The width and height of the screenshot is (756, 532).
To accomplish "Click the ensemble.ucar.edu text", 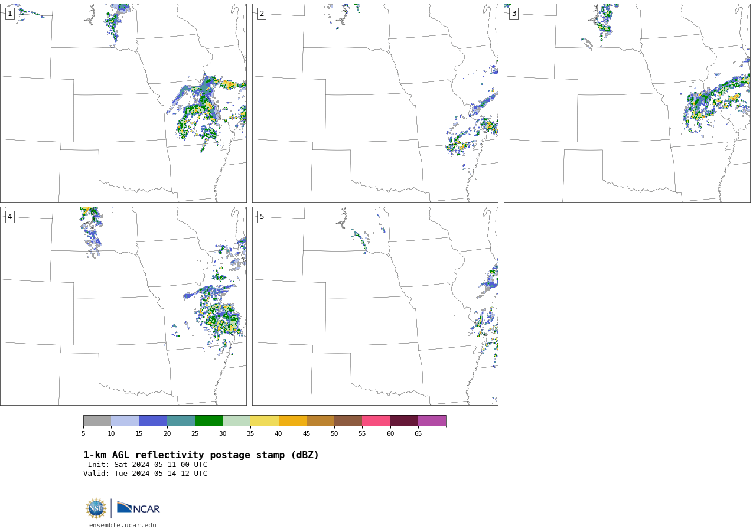I will (123, 526).
